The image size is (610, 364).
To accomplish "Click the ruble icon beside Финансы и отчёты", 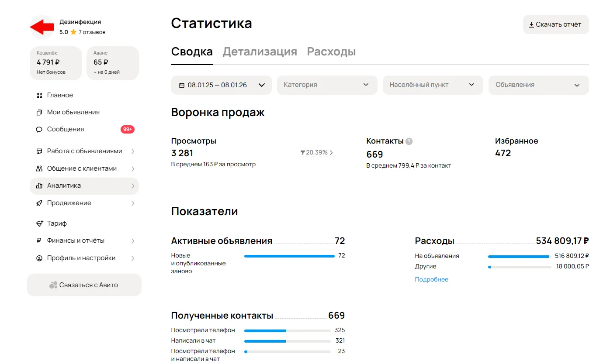I will pyautogui.click(x=39, y=240).
